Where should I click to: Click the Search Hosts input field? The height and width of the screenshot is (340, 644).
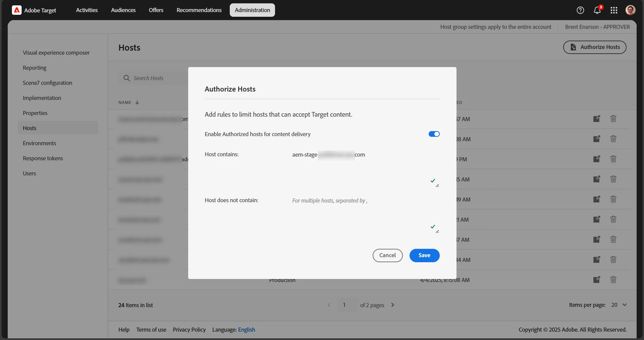point(154,78)
